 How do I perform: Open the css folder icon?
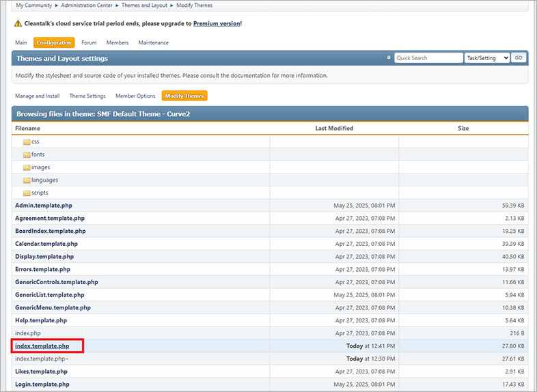pyautogui.click(x=27, y=142)
